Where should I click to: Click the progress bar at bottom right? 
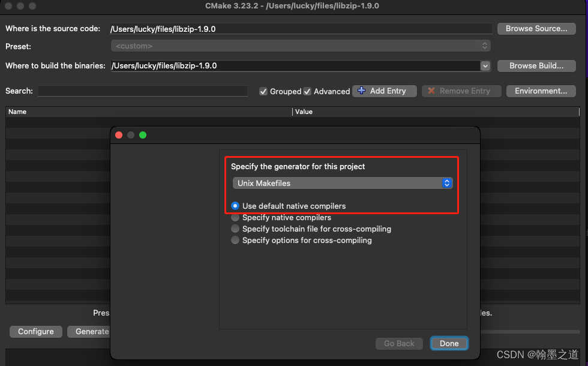tap(530, 332)
